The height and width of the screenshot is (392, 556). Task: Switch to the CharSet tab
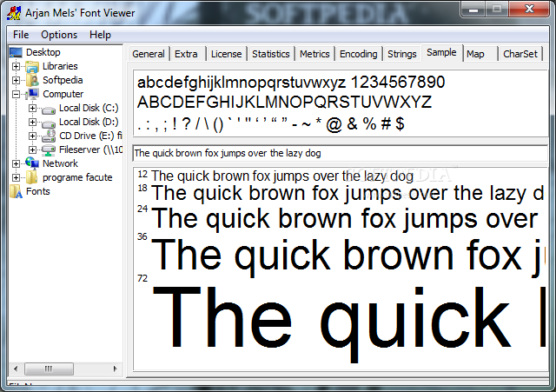point(520,54)
